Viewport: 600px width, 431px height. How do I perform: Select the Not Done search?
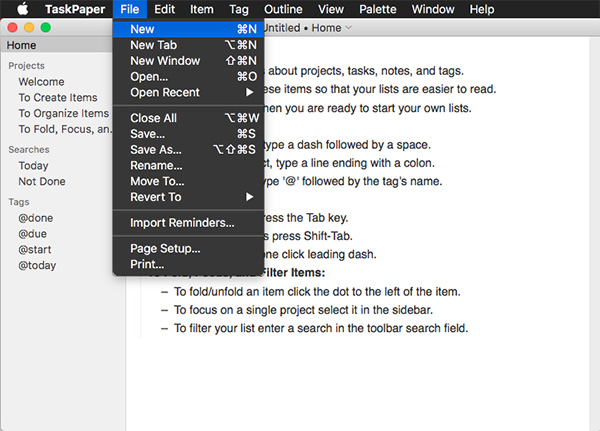[x=42, y=181]
